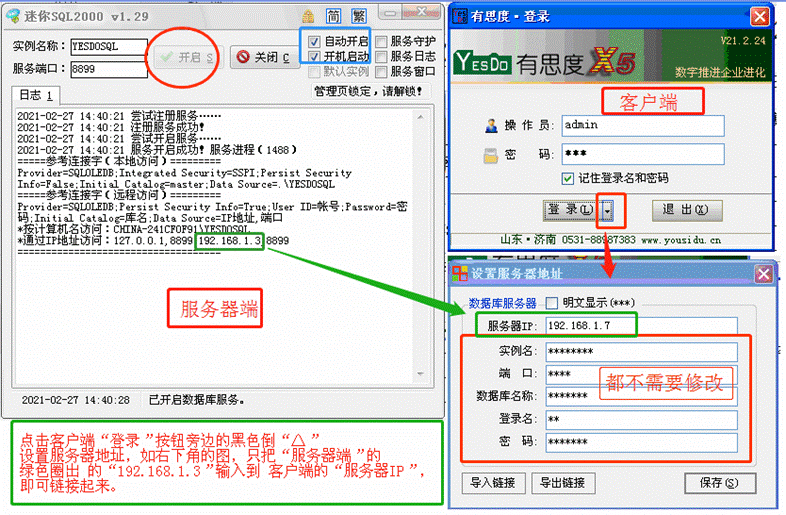Click the login 密码 password field
The image size is (786, 515).
[x=643, y=154]
